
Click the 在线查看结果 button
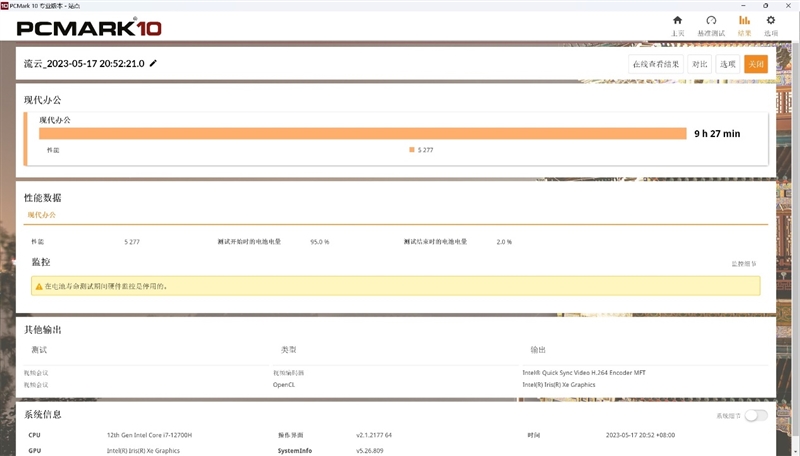coord(656,64)
